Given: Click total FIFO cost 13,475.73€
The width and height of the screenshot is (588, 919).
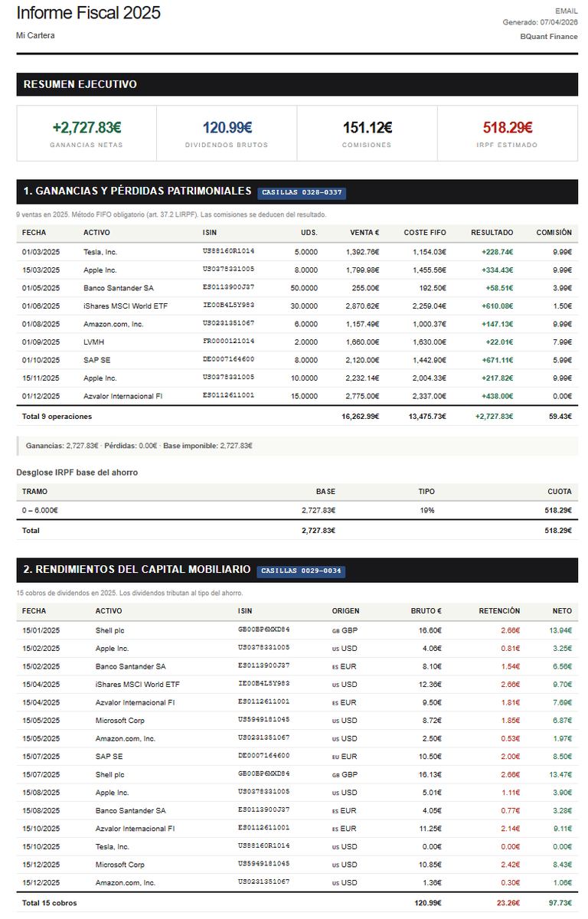Looking at the screenshot, I should [427, 417].
